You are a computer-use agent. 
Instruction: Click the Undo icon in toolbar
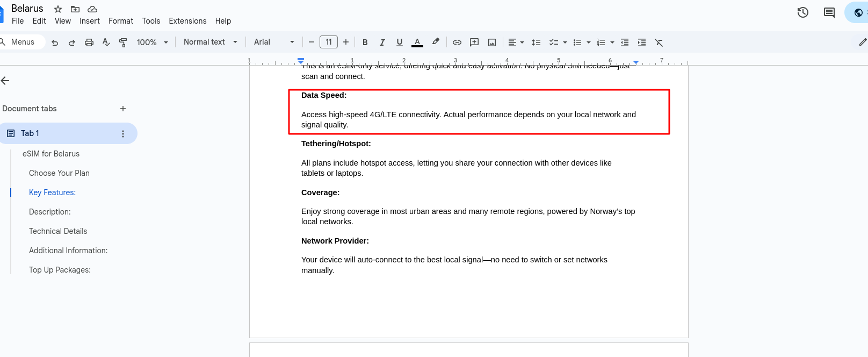[55, 42]
